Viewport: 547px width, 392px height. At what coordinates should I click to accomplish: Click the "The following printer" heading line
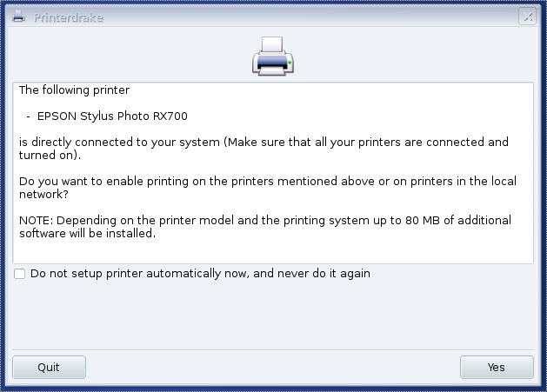click(74, 90)
